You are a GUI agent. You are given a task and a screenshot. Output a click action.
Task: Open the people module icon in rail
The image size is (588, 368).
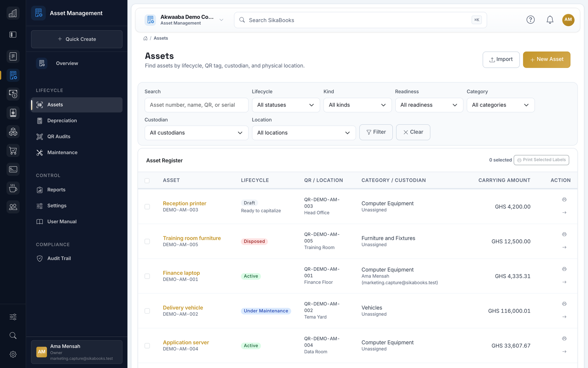pos(13,207)
